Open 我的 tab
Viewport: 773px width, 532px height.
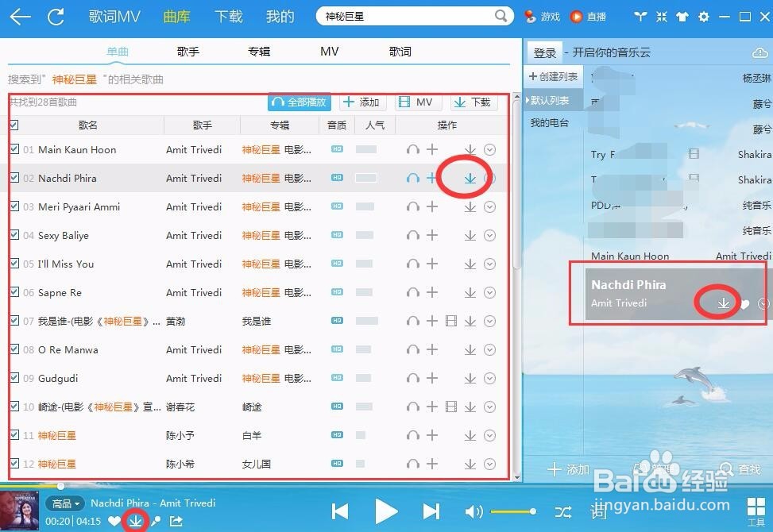click(280, 16)
